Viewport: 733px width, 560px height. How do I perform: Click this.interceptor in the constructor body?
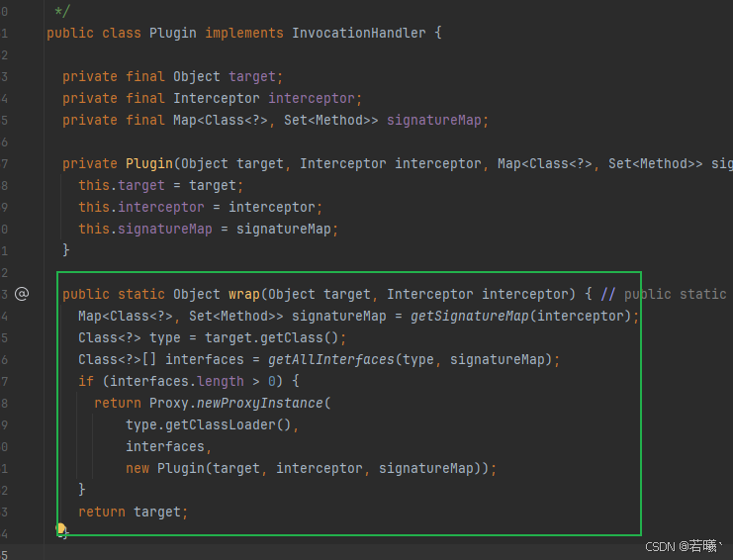coord(140,207)
